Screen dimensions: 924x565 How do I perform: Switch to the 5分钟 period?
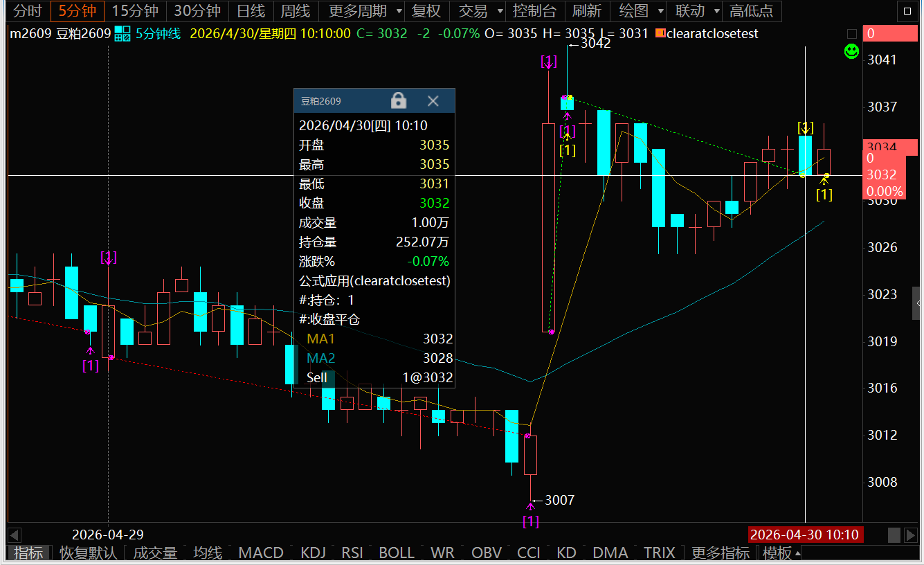coord(77,11)
